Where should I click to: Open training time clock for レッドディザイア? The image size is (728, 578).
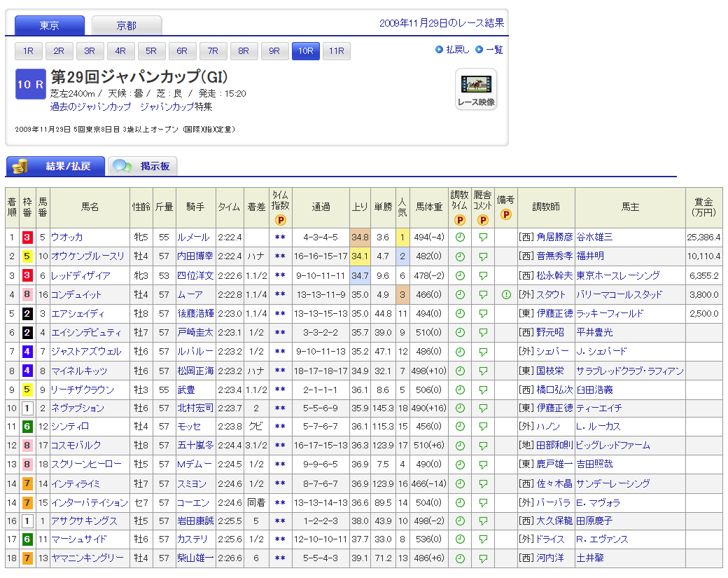460,275
